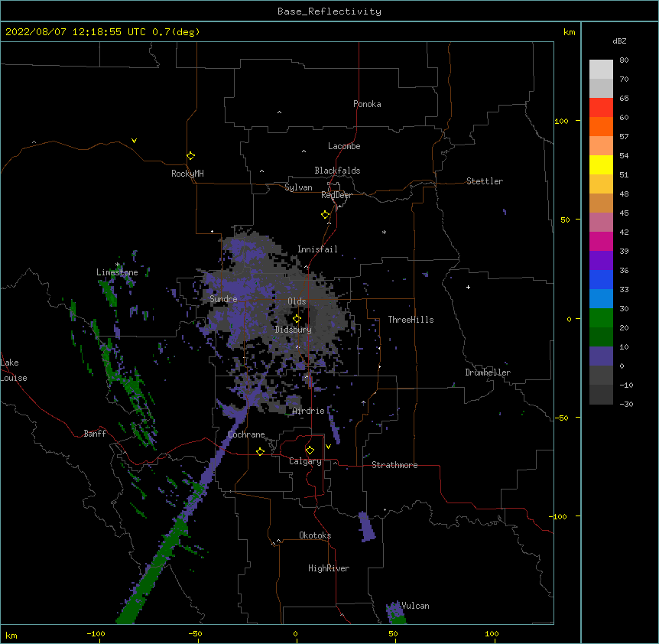Click the Ponoka city label
659x644 pixels.
[x=367, y=104]
